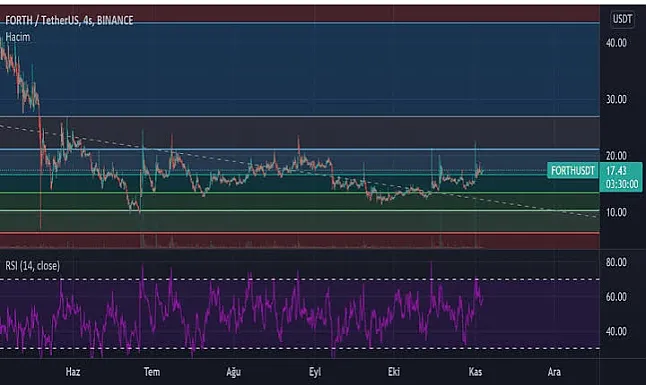646x385 pixels.
Task: Open the USDT currency selector
Action: coord(622,19)
